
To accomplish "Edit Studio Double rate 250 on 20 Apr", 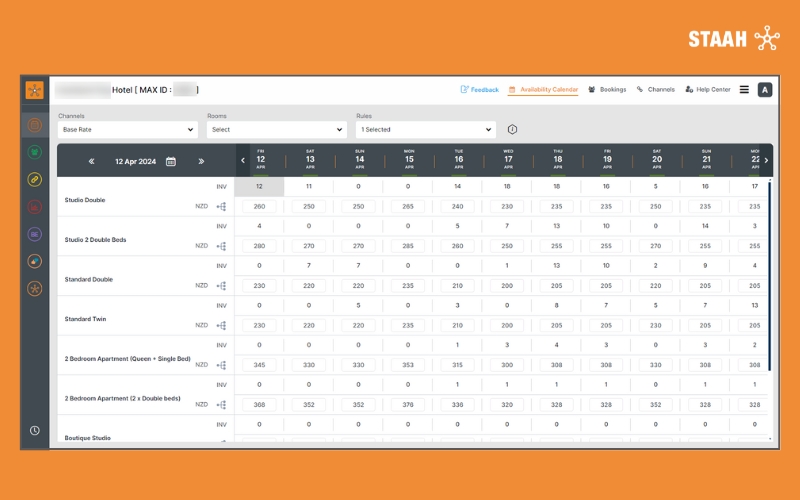I will tap(655, 207).
